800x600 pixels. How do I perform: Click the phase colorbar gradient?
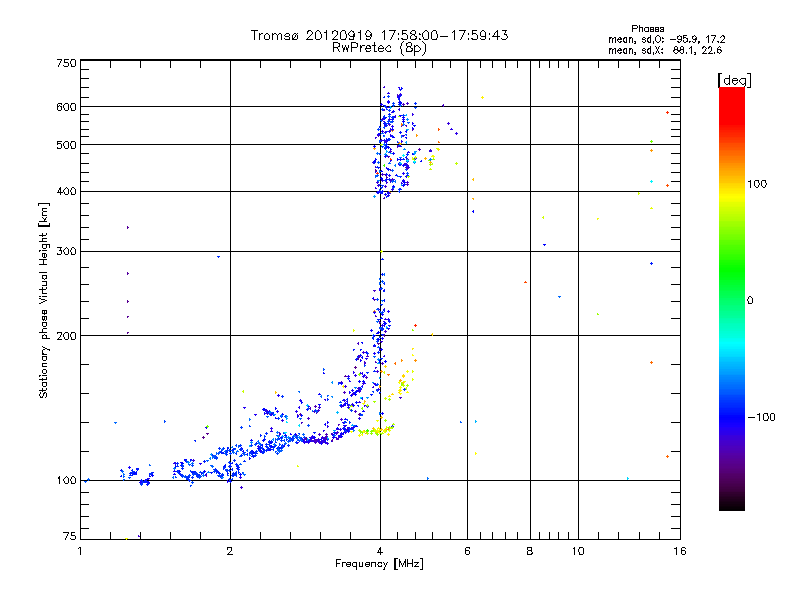(x=732, y=299)
